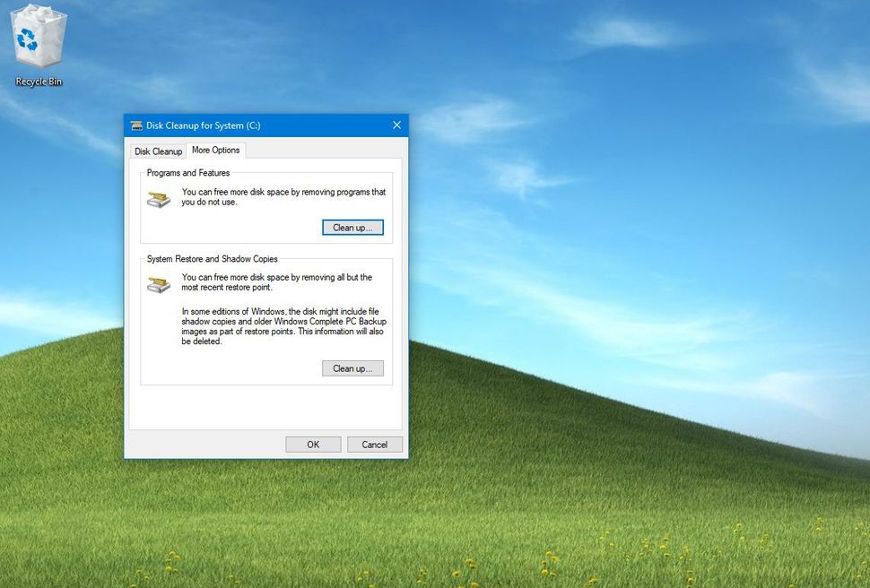Switch to the Disk Cleanup tab
Viewport: 870px width, 588px height.
click(158, 151)
